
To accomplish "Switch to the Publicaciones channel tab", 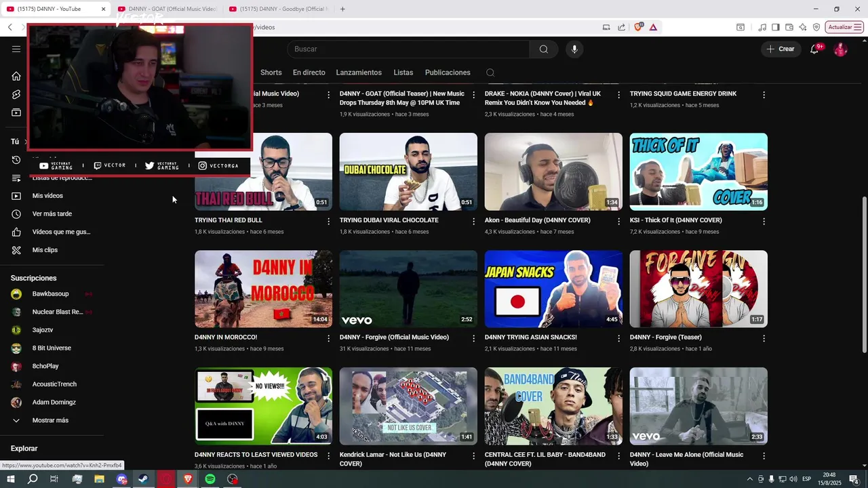I will click(448, 73).
